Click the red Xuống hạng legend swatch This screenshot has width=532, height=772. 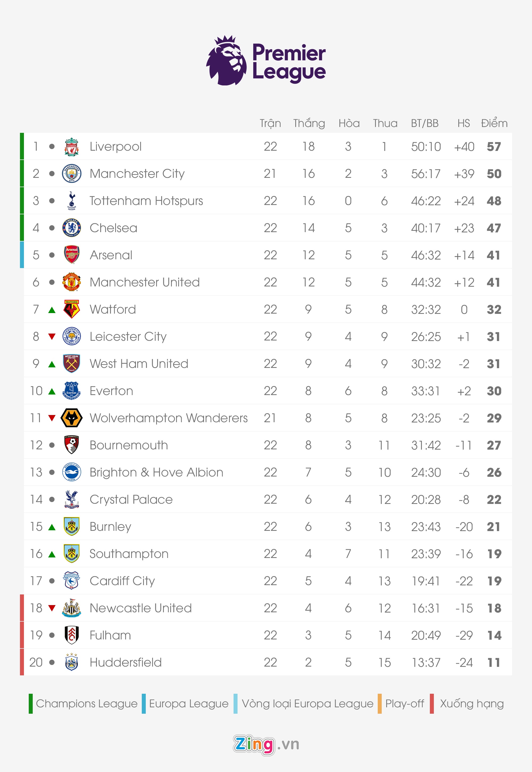coord(432,704)
